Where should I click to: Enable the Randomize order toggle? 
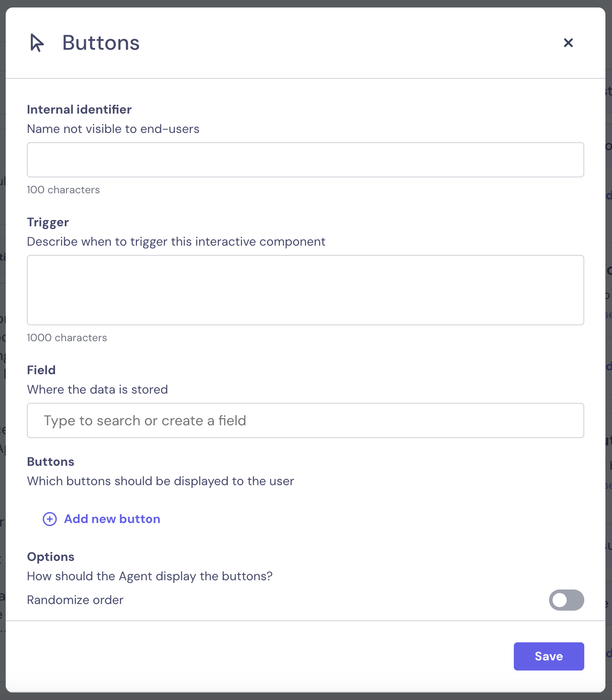566,600
